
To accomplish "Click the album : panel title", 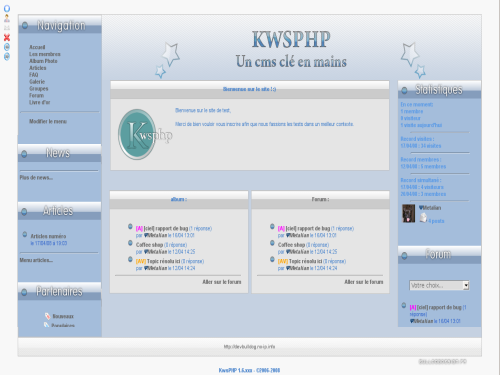I will 179,199.
